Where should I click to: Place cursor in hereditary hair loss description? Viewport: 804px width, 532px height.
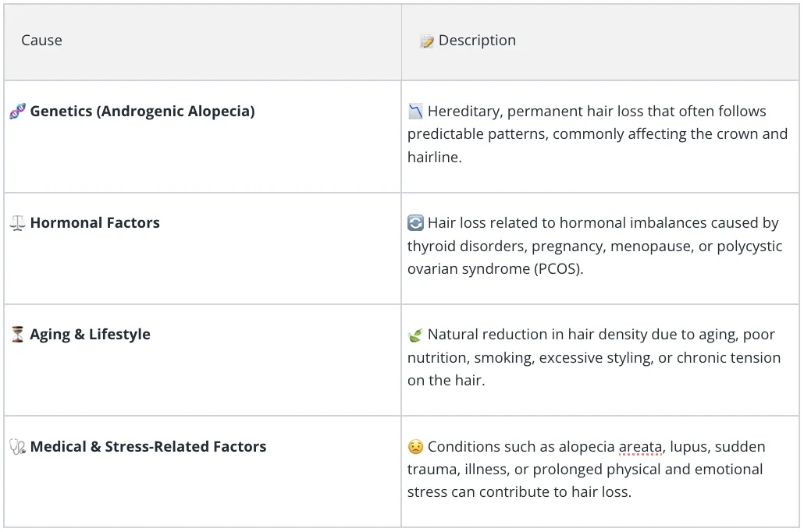click(597, 133)
